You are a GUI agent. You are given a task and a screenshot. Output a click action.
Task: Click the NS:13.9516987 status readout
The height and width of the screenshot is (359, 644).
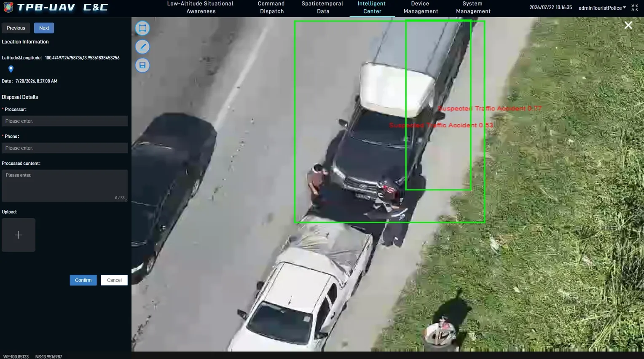tap(48, 356)
